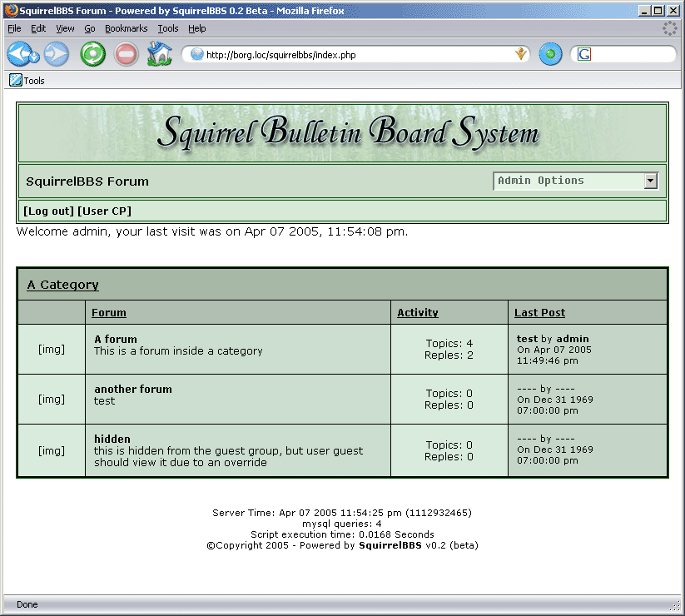Click the orange feed icon in address bar
Screen dimensions: 685x616
coord(520,54)
